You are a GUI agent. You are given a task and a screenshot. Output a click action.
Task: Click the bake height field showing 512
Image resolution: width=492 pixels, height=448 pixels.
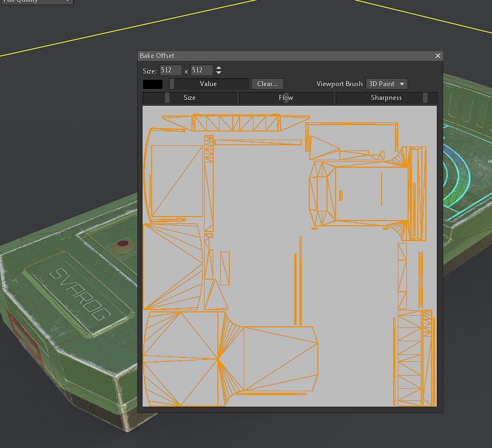click(201, 70)
